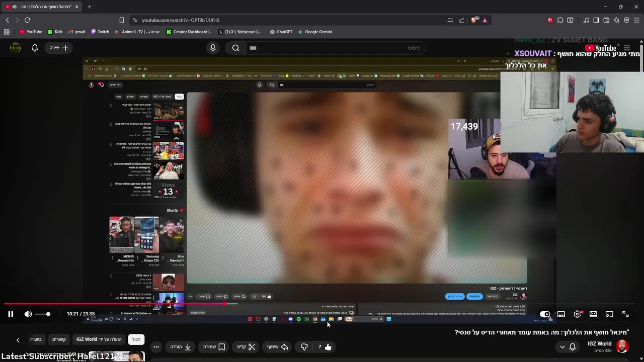The height and width of the screenshot is (362, 644).
Task: Create a clip with קליפ button
Action: coord(247,347)
